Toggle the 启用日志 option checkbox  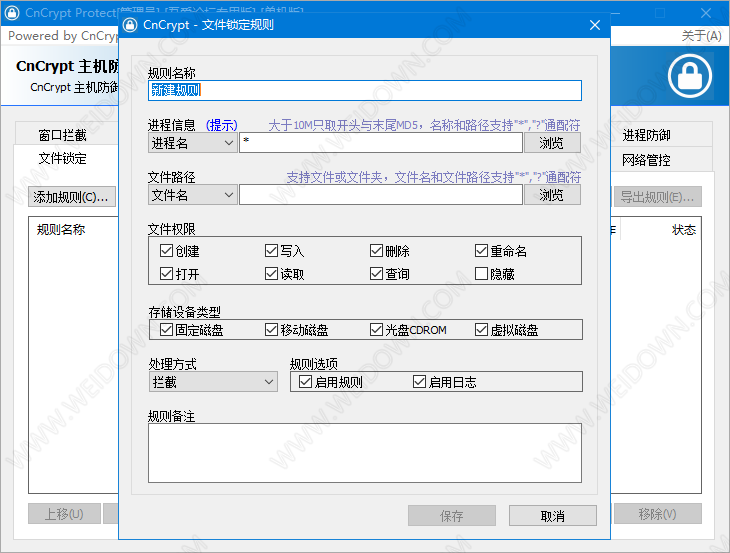[x=419, y=382]
